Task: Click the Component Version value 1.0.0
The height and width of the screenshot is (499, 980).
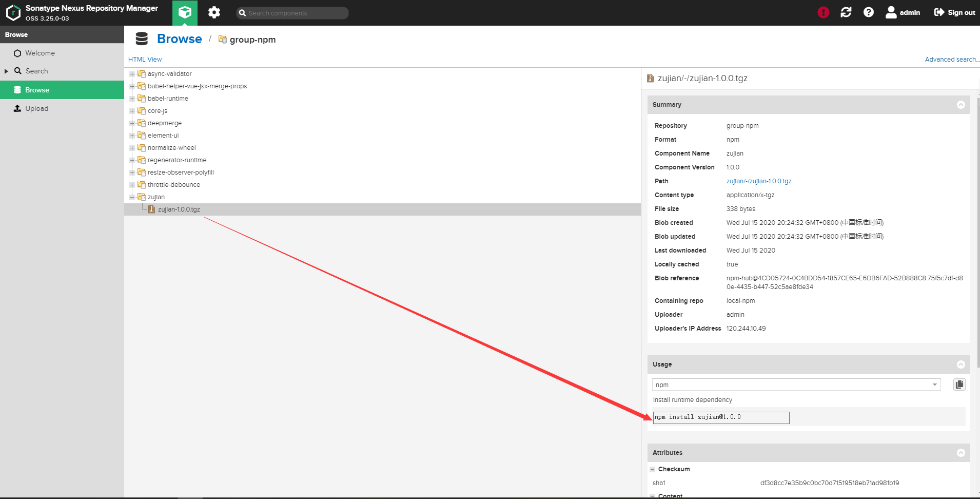Action: 733,167
